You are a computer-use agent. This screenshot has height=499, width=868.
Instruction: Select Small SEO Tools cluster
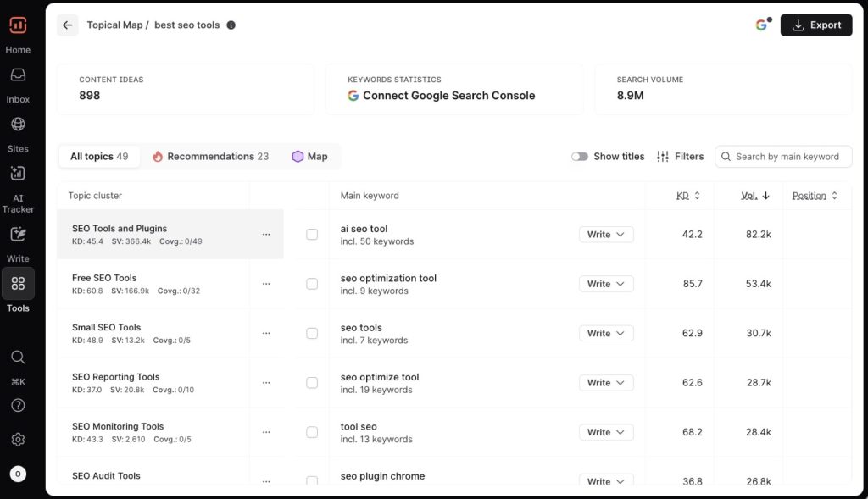pos(153,333)
